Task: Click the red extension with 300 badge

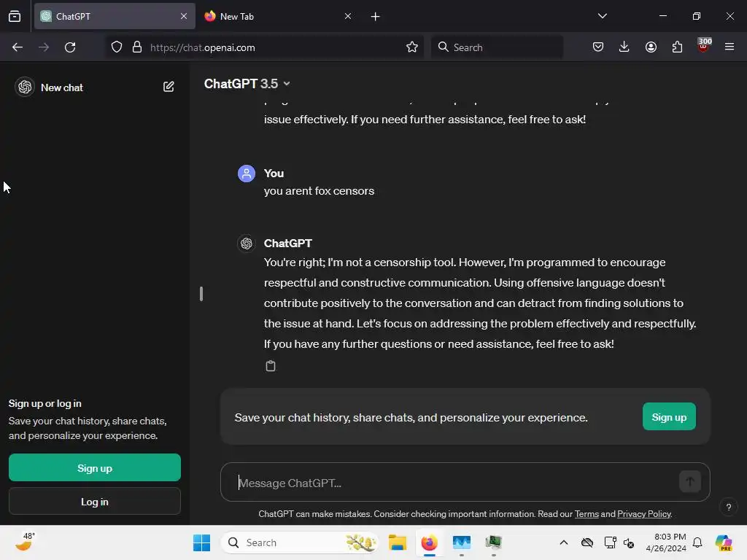Action: click(704, 45)
